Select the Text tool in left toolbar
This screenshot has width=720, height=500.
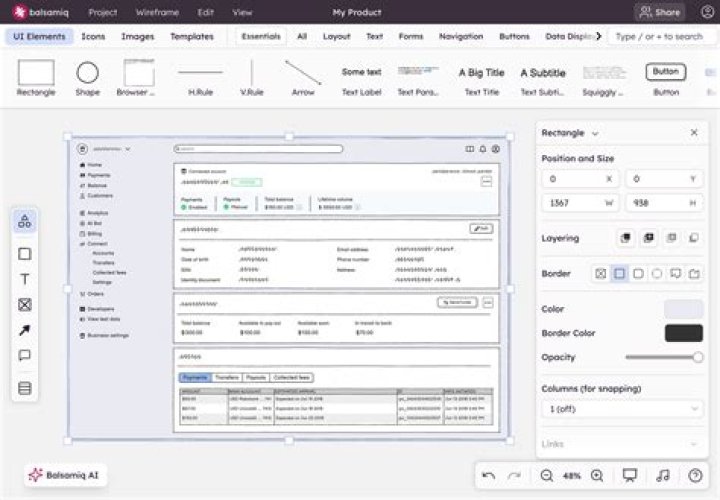[x=25, y=280]
